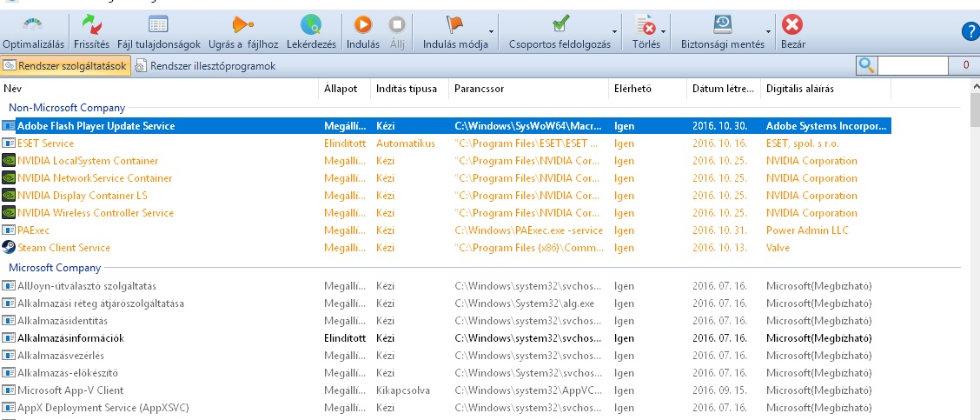This screenshot has width=980, height=420.
Task: Switch to Rendszer illesztőprogramok tab
Action: [x=205, y=66]
